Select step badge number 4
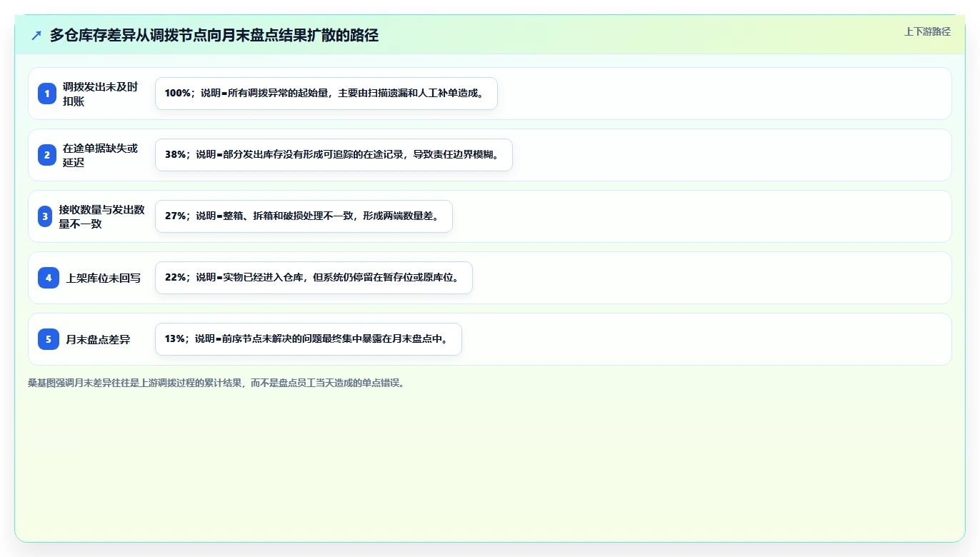This screenshot has width=980, height=557. tap(49, 278)
